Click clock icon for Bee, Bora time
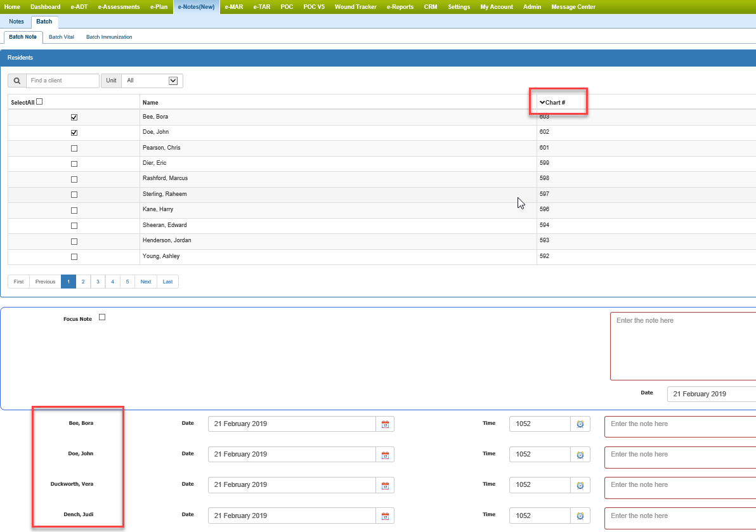Viewport: 756px width, 532px height. click(x=580, y=424)
